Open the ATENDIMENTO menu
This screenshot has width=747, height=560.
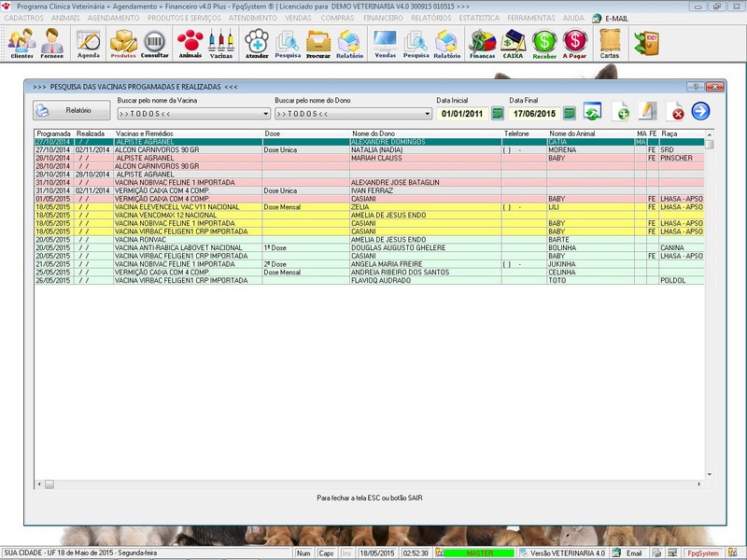(252, 18)
